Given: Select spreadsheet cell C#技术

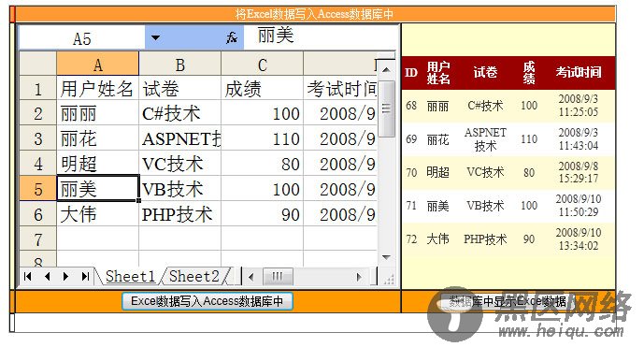Looking at the screenshot, I should [179, 113].
